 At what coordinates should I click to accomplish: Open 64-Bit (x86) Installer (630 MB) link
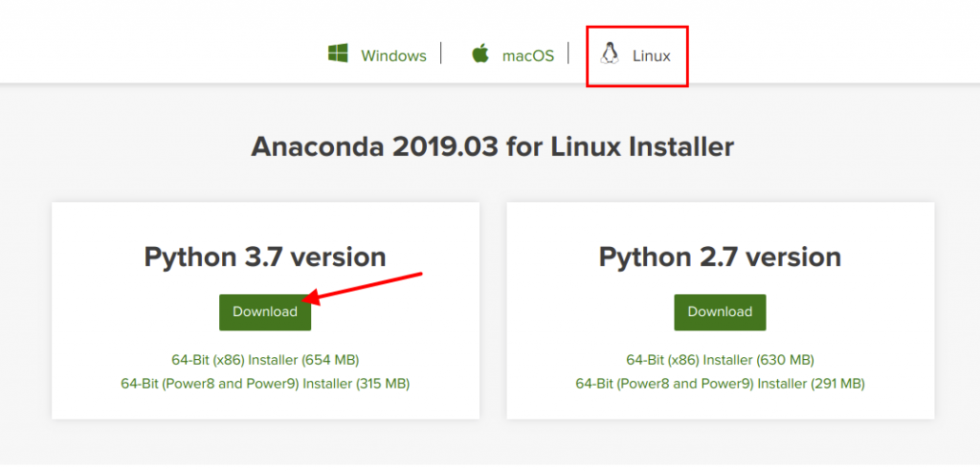click(x=720, y=360)
